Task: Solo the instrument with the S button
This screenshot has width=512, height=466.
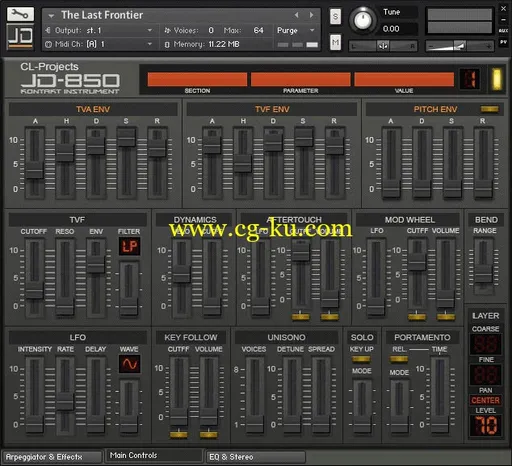Action: click(335, 16)
